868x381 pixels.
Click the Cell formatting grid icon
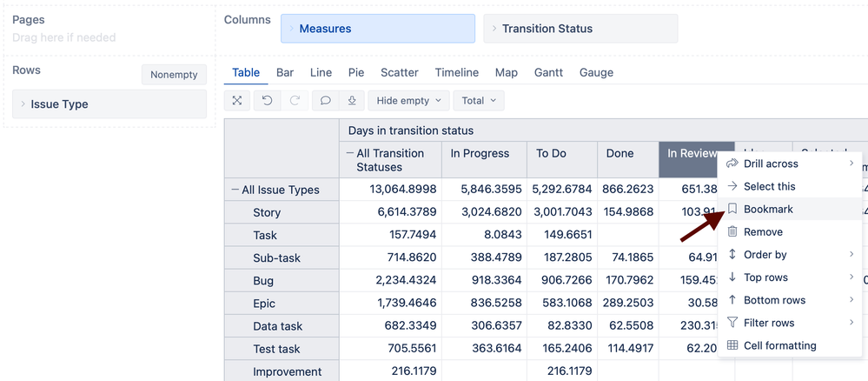(x=732, y=345)
